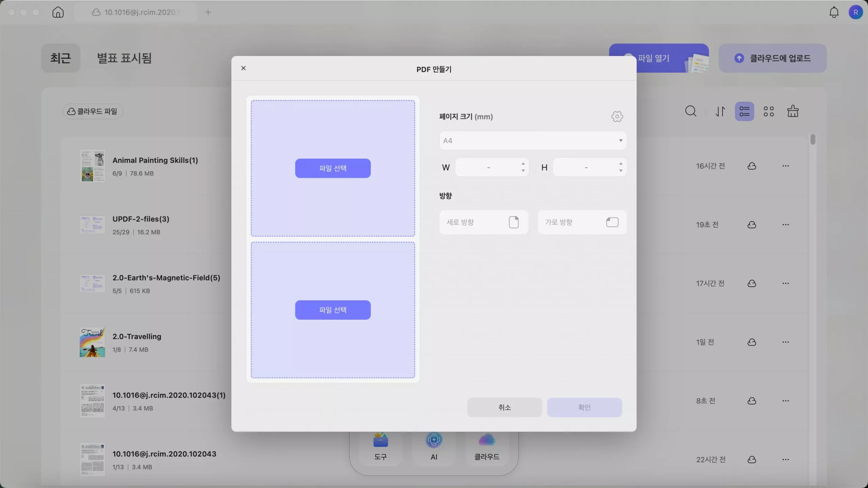Increase the W width stepper

click(x=523, y=164)
